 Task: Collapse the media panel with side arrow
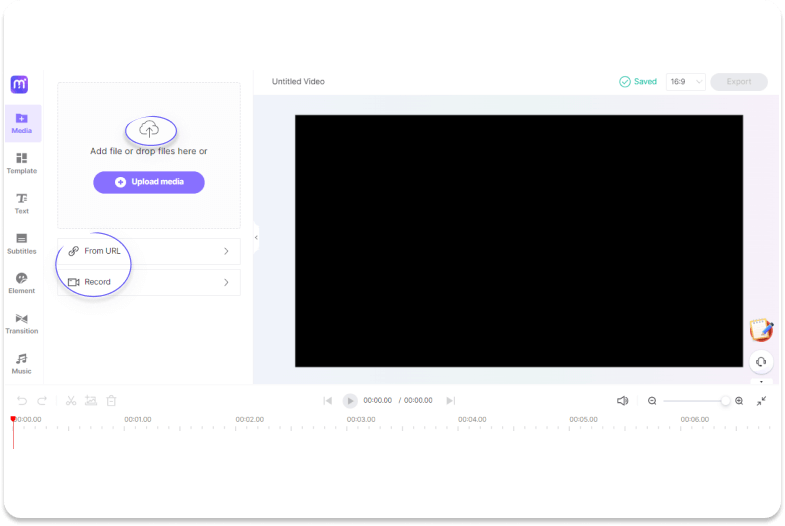click(x=256, y=238)
